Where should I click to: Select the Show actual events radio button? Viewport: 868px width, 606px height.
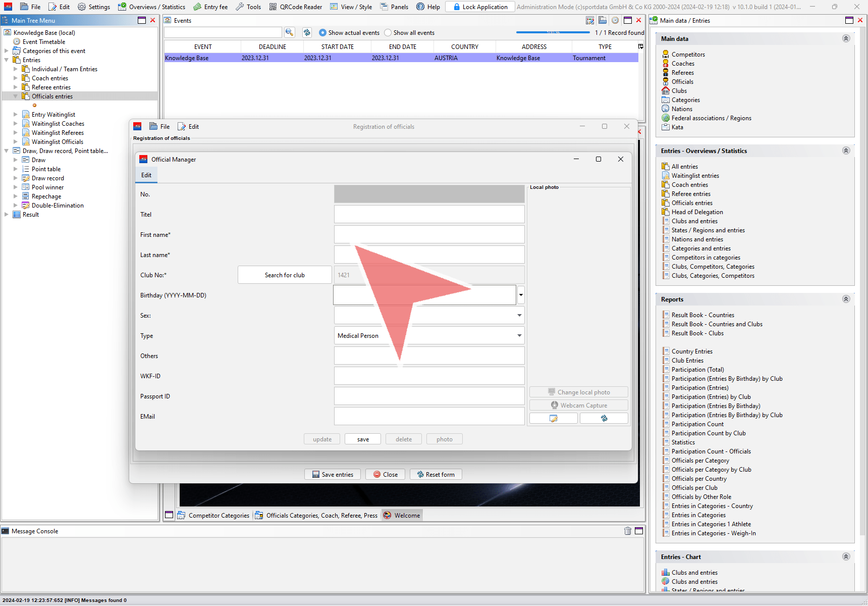322,32
